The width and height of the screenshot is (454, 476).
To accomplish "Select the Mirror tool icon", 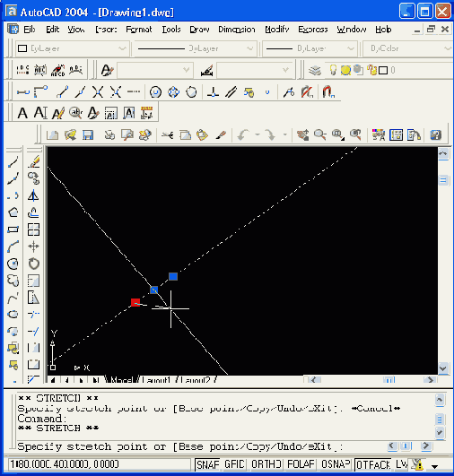I will (33, 195).
